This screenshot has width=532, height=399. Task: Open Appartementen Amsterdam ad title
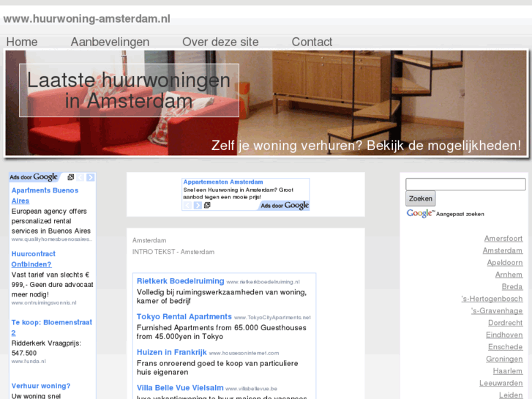pos(223,182)
